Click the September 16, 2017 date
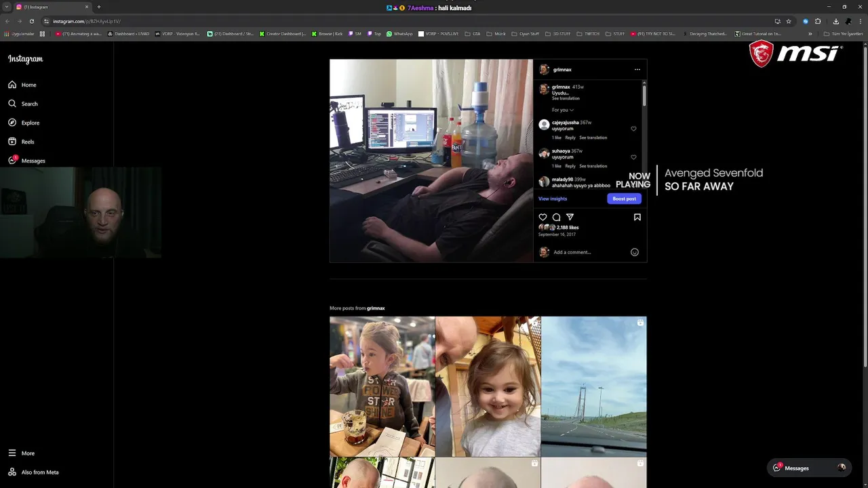 point(557,235)
